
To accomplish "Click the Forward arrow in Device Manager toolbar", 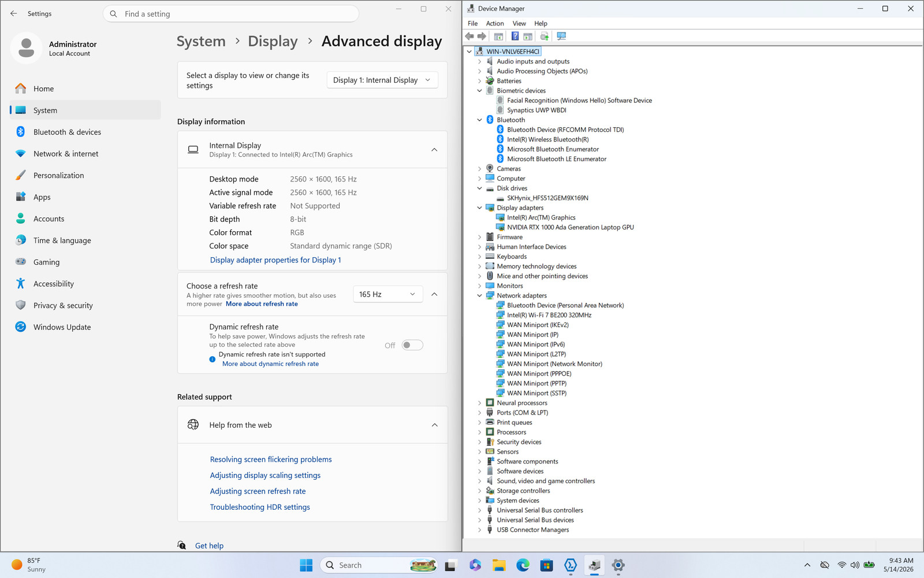I will click(482, 36).
